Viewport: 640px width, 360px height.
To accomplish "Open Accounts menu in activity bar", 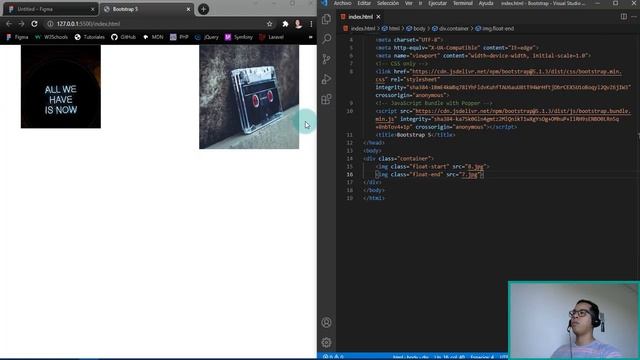I will 326,322.
